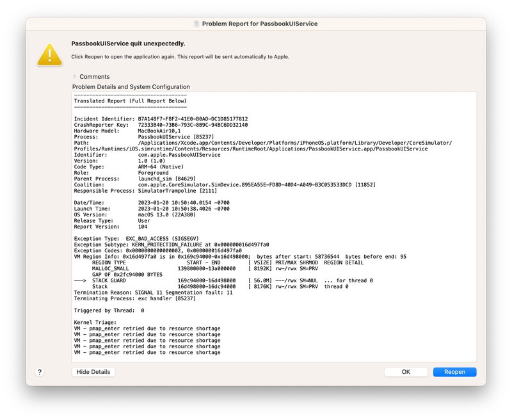Click the Launch Time line
The width and height of the screenshot is (512, 420).
152,209
